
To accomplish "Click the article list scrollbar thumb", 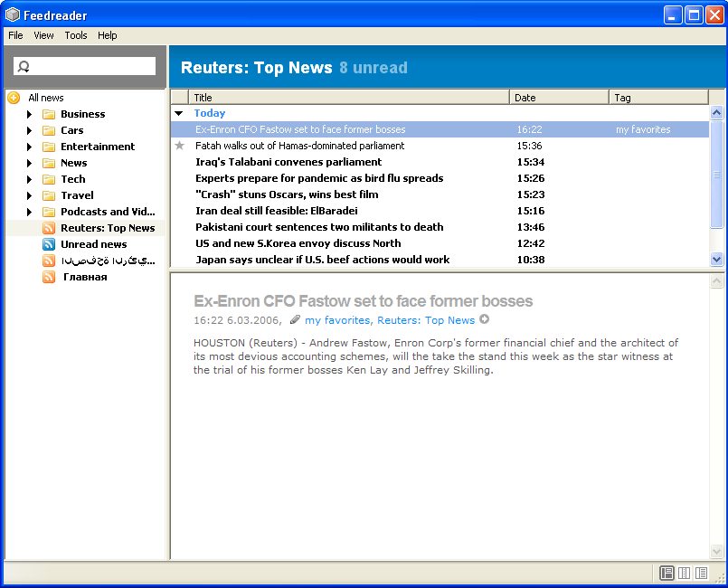I will 716,175.
